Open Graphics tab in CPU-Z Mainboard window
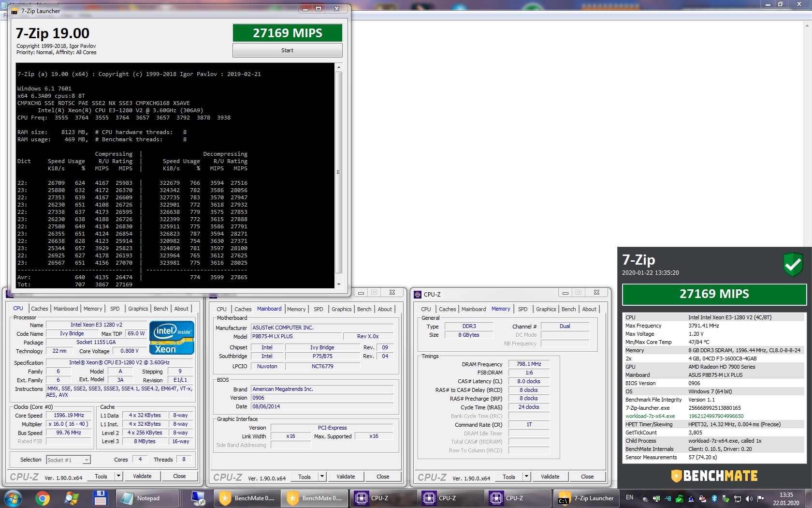The height and width of the screenshot is (508, 812). coord(342,309)
